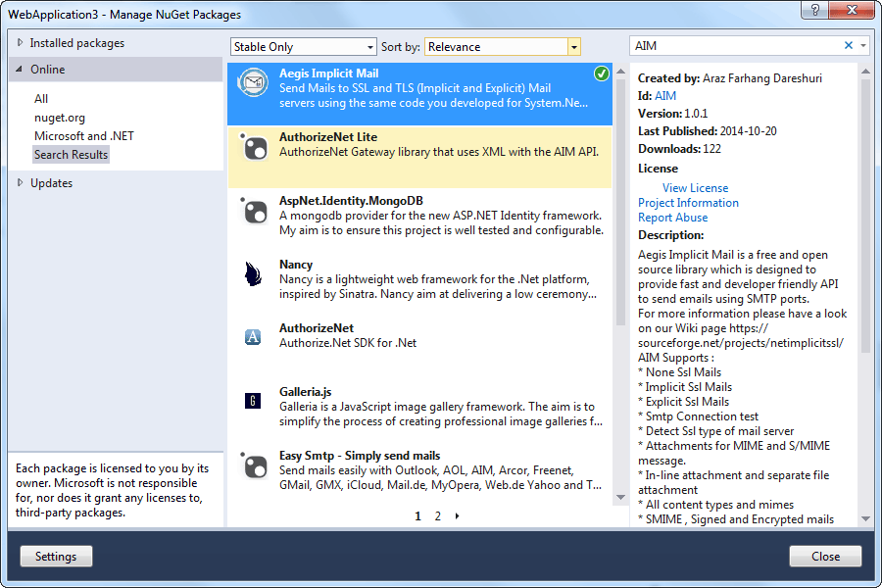Clear the AIM search text

tap(849, 46)
